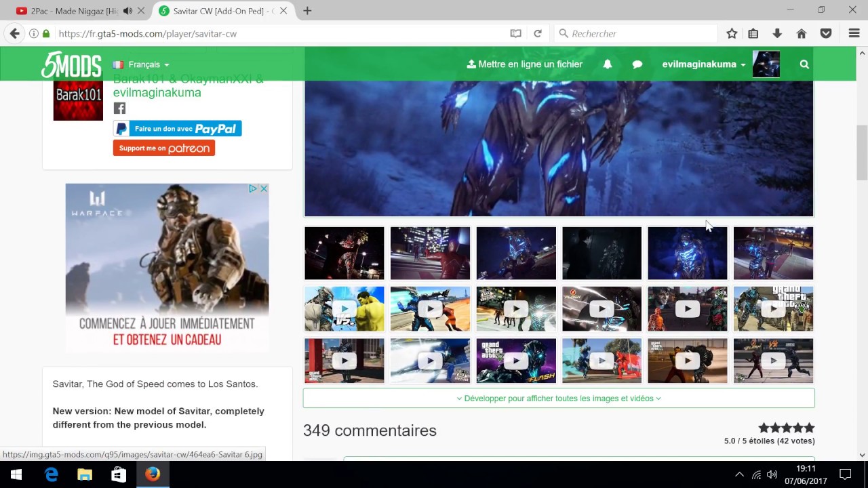Play the Hulk versus video thumbnail
Screen dimensions: 868x488
pos(344,308)
